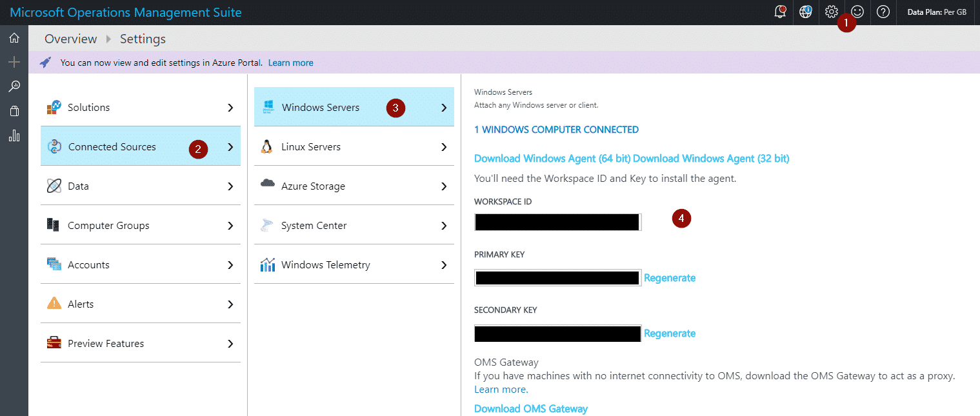This screenshot has width=980, height=416.
Task: Expand the Alerts chevron
Action: click(x=230, y=304)
